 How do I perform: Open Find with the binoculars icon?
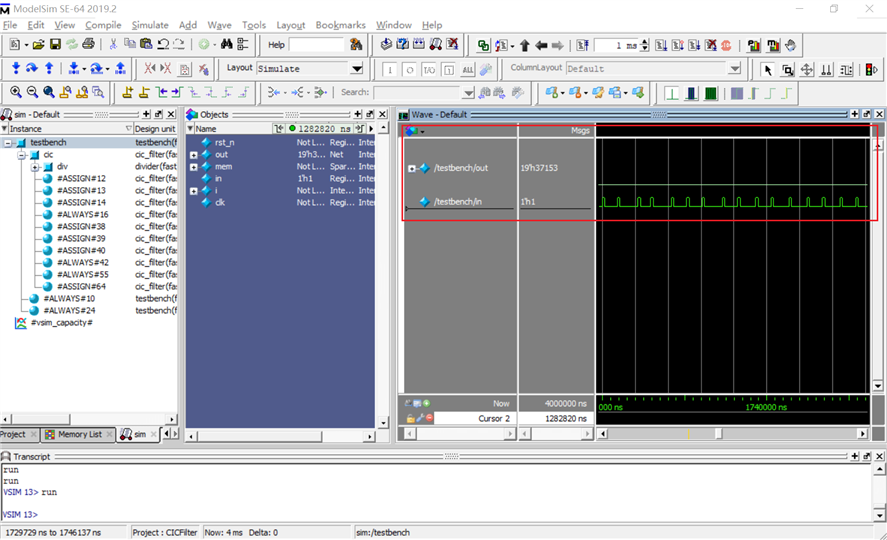tap(226, 45)
